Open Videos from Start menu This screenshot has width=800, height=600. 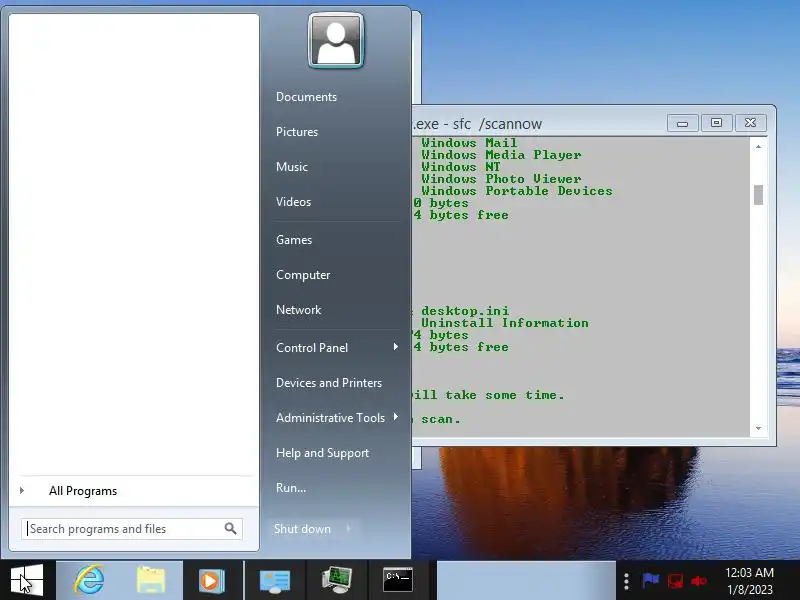[293, 202]
